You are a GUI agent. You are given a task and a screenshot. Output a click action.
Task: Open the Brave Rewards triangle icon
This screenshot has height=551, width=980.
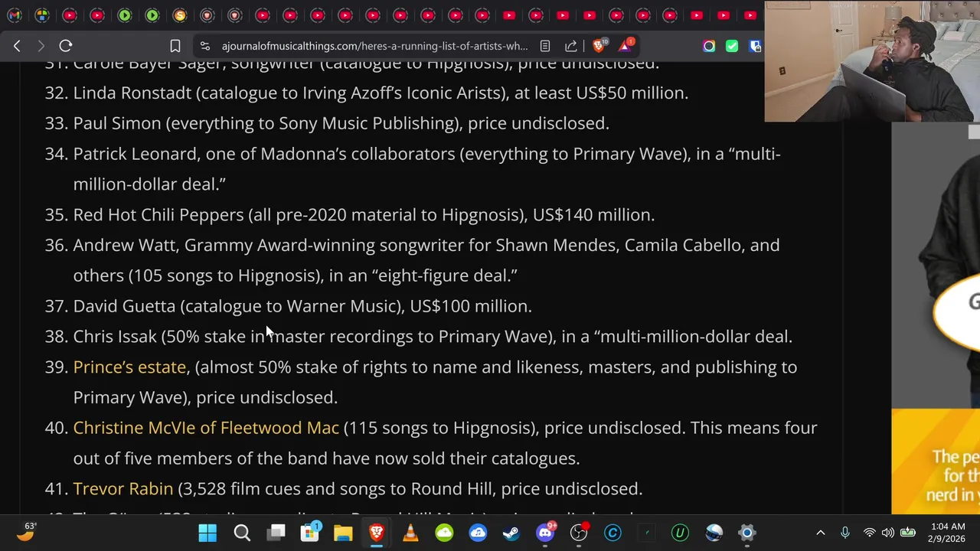coord(626,45)
